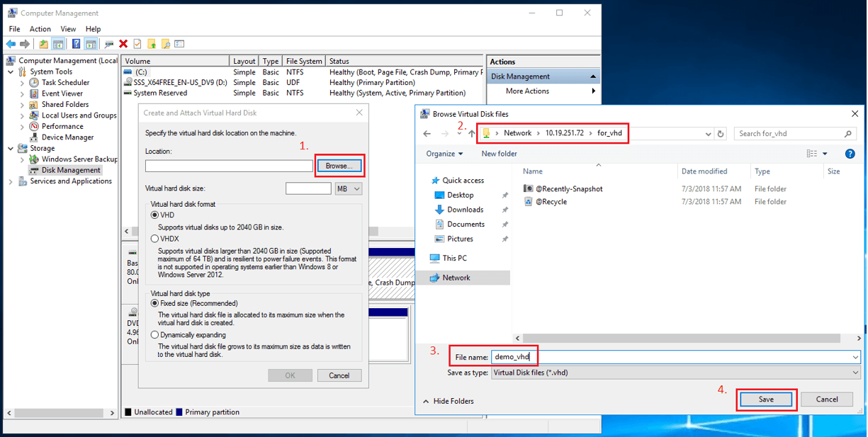868x437 pixels.
Task: Click the Browse... button
Action: click(x=339, y=166)
